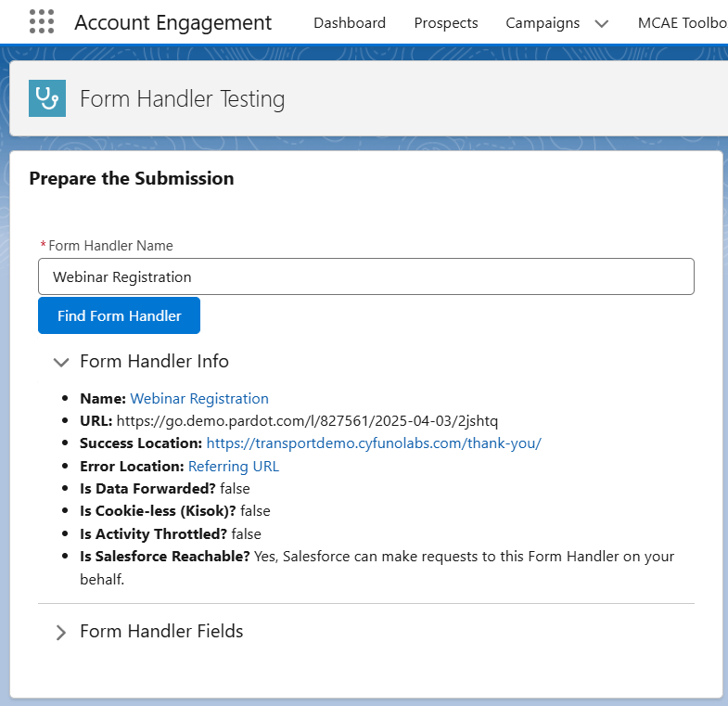728x706 pixels.
Task: Click the Form Handler Testing page title
Action: pos(182,99)
